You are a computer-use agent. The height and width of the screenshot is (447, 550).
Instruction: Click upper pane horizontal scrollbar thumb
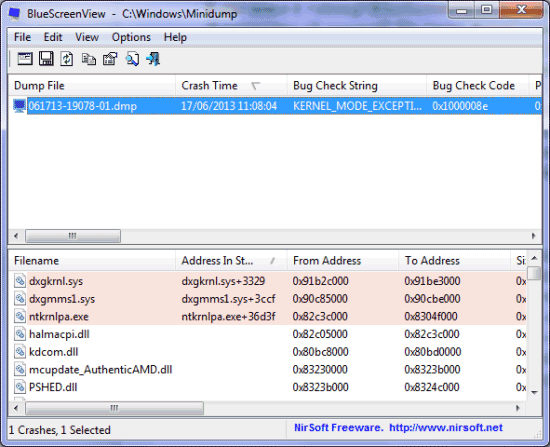[73, 236]
